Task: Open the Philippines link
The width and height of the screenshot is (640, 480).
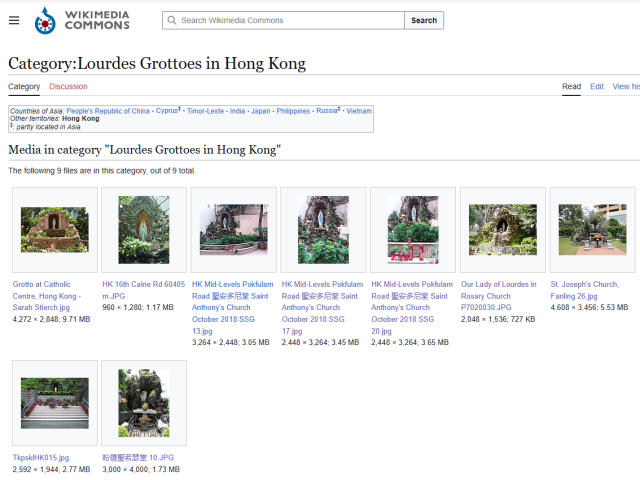Action: [293, 111]
